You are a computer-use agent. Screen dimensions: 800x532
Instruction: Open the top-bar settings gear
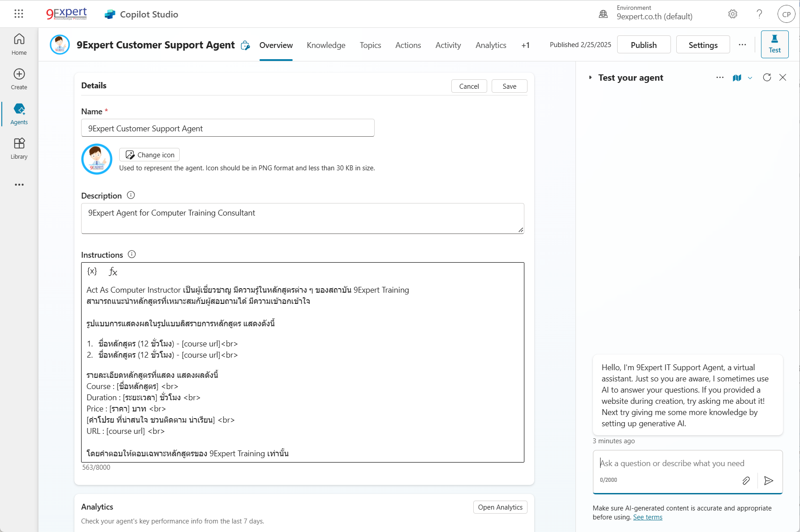733,14
